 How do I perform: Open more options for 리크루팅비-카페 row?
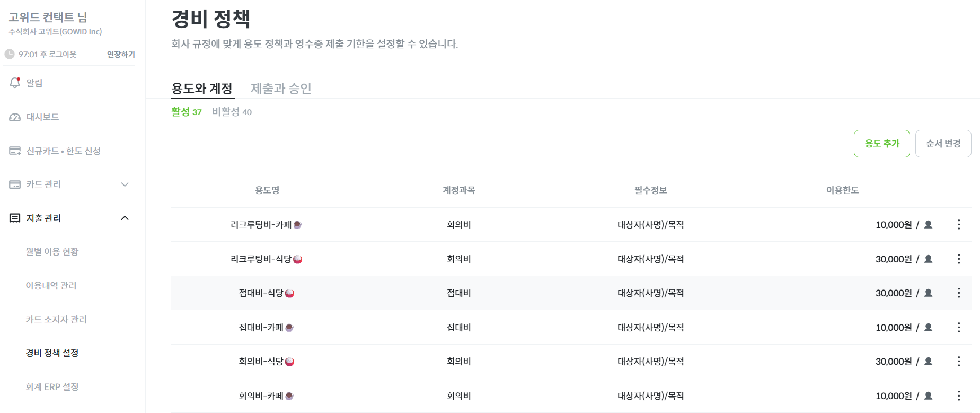[x=959, y=224]
